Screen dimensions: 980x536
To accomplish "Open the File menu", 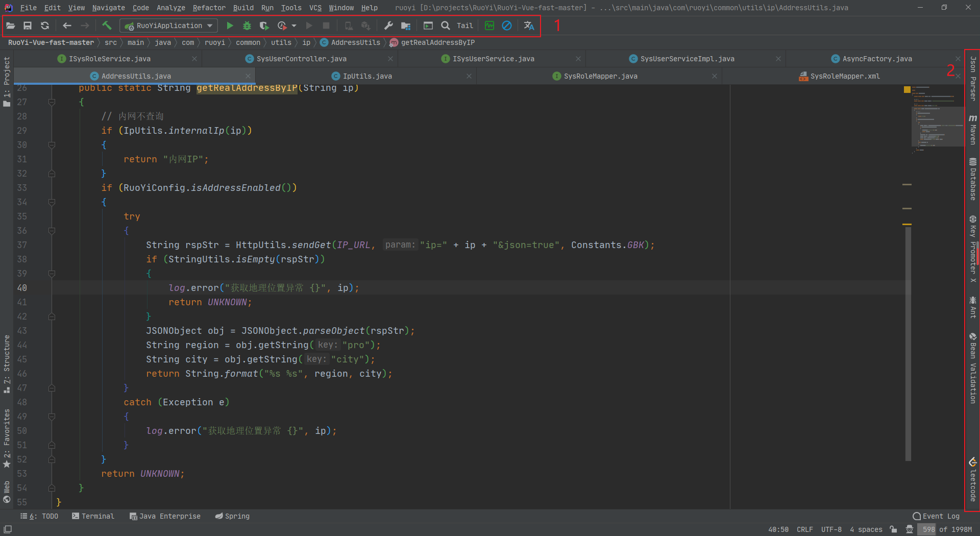I will (28, 8).
